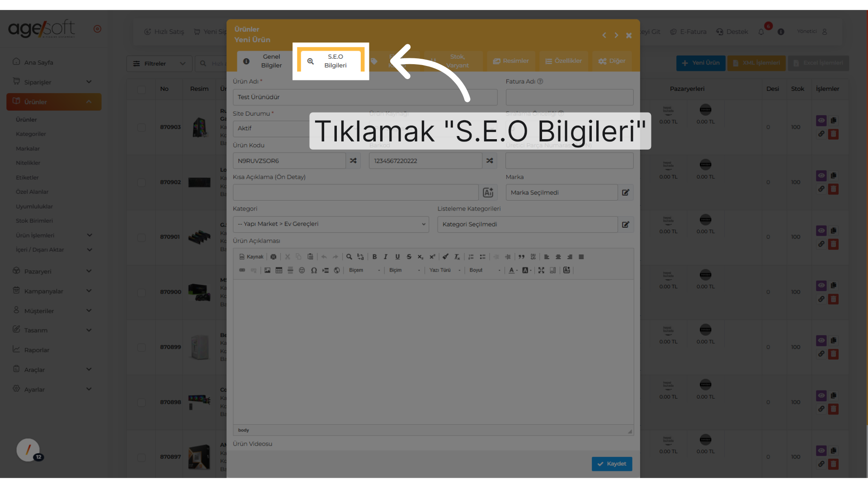Open Destek in top bar
This screenshot has height=488, width=868.
point(732,32)
